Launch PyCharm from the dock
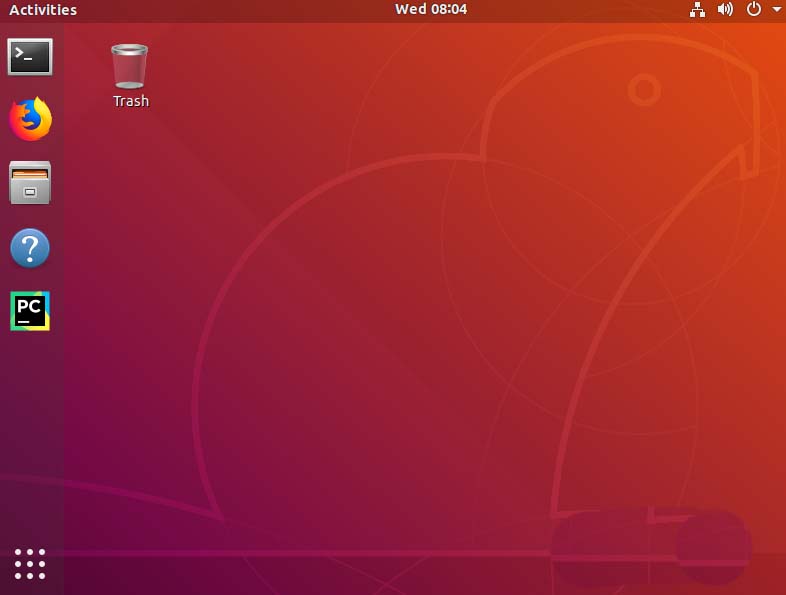The image size is (786, 595). click(30, 311)
